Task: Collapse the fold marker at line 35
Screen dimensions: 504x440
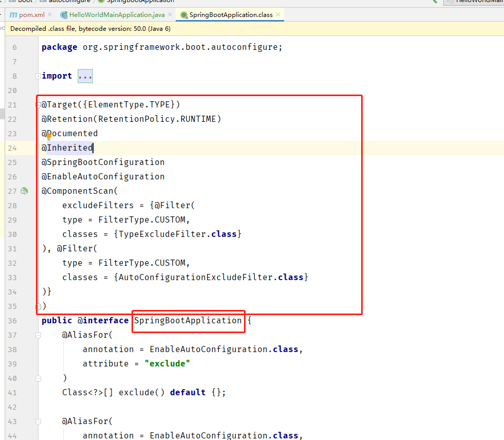Action: pyautogui.click(x=38, y=306)
